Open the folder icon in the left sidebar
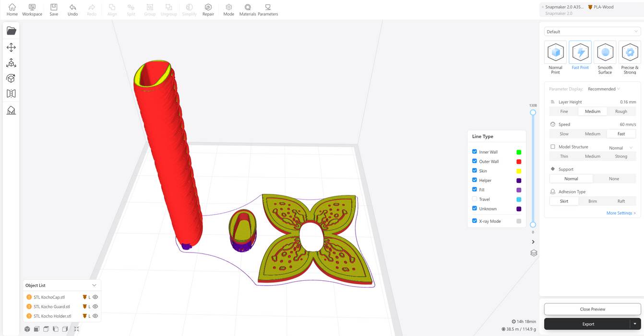 click(x=12, y=31)
